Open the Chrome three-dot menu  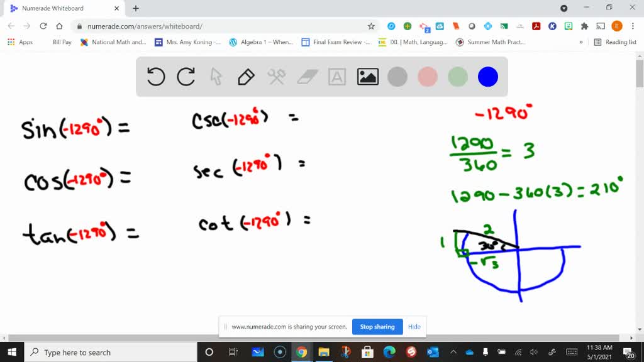[x=633, y=27]
